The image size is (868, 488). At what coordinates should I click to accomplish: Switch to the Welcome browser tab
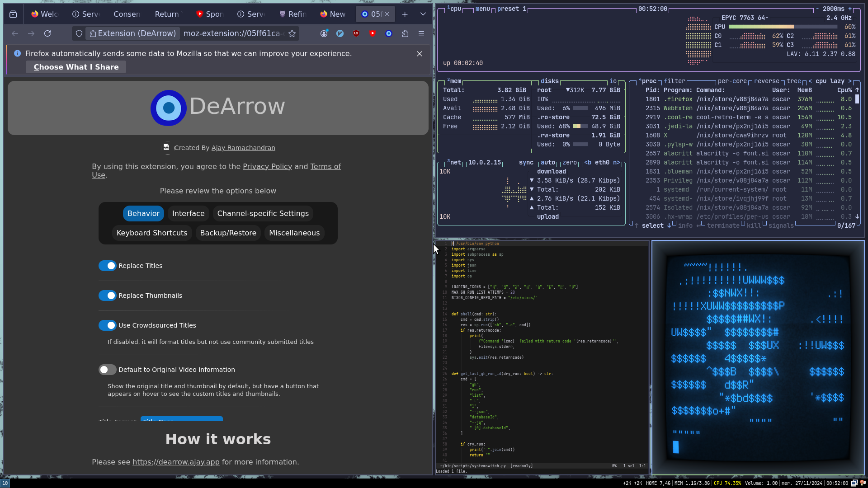click(45, 14)
